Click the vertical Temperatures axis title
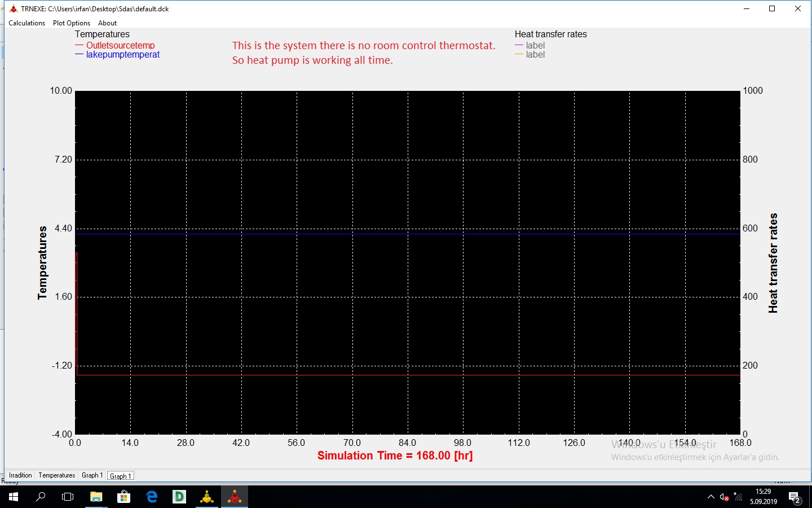 (42, 262)
